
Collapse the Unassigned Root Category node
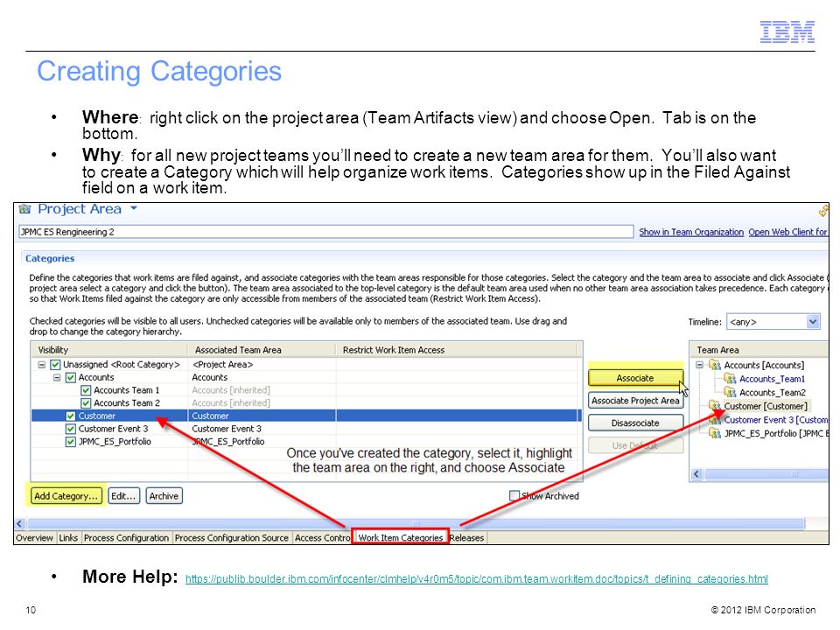41,365
